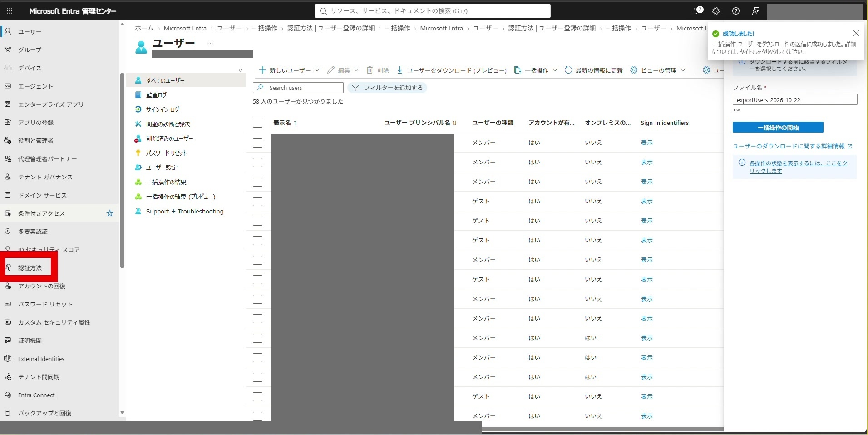Tick the last visible row checkbox

point(257,416)
